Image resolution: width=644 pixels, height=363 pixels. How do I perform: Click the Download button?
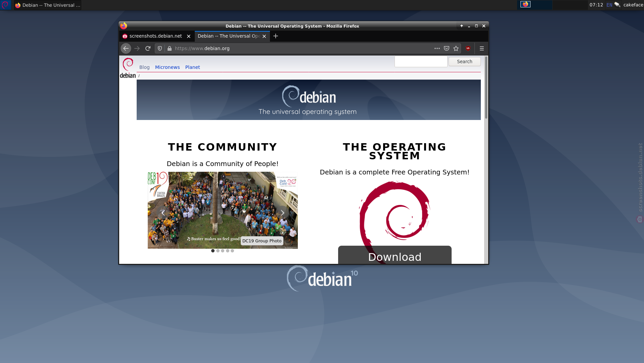(395, 255)
